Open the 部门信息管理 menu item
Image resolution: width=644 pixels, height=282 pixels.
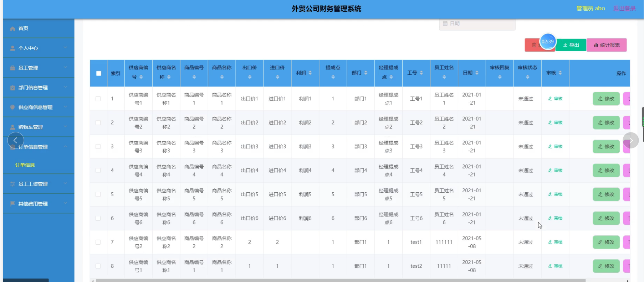[39, 88]
